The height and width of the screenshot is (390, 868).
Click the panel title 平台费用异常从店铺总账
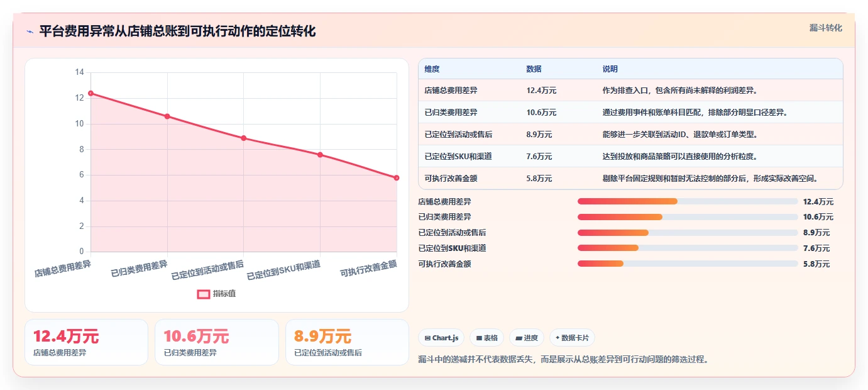177,31
